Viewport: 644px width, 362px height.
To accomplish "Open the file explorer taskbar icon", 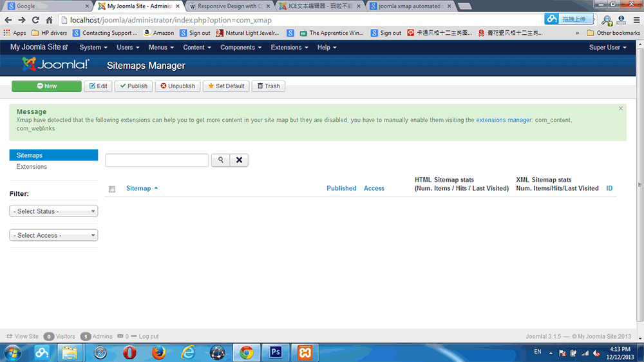I will [70, 352].
